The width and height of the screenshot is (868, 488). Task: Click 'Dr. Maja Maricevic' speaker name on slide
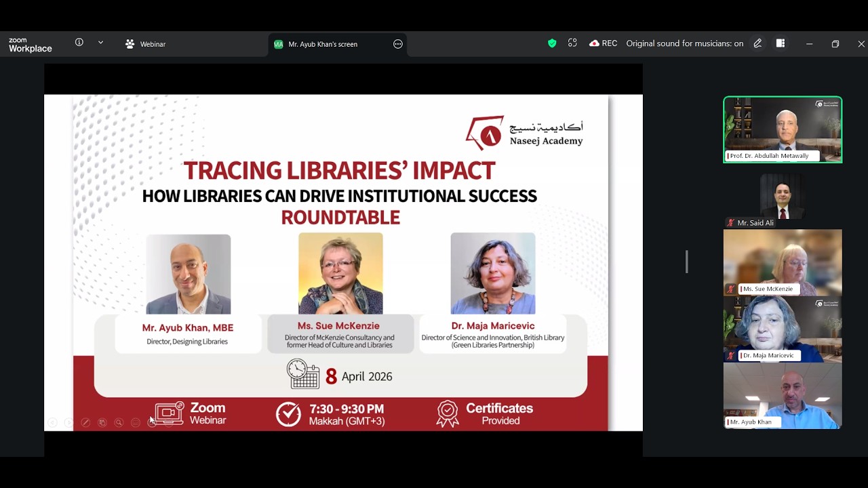click(x=493, y=326)
